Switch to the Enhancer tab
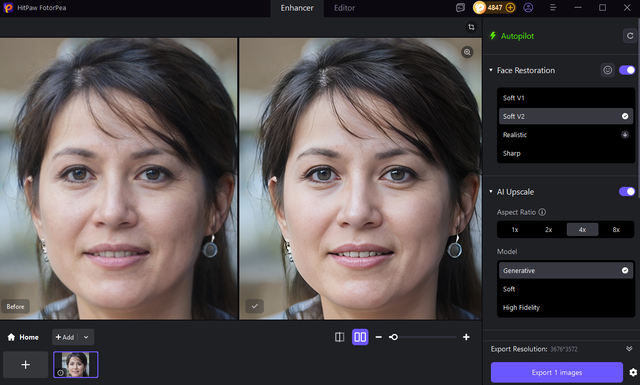The width and height of the screenshot is (640, 385). 297,8
